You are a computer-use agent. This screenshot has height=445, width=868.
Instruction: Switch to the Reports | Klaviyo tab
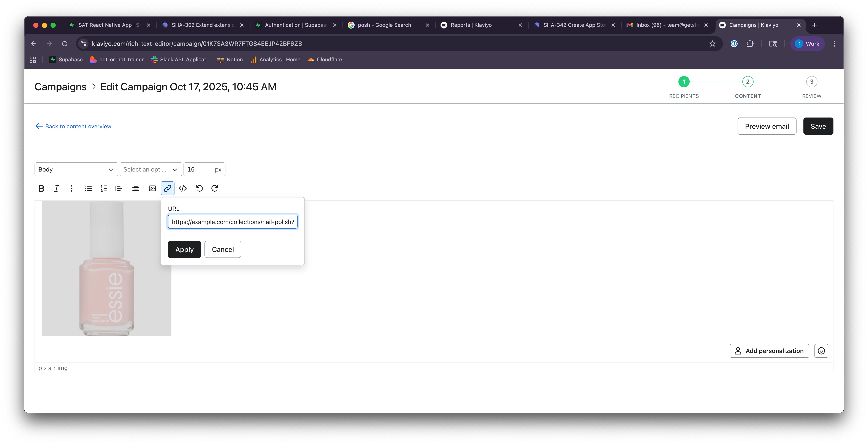pyautogui.click(x=471, y=25)
